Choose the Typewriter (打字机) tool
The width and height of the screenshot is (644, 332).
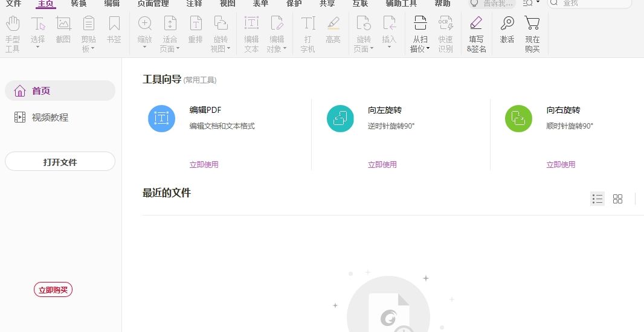click(308, 34)
